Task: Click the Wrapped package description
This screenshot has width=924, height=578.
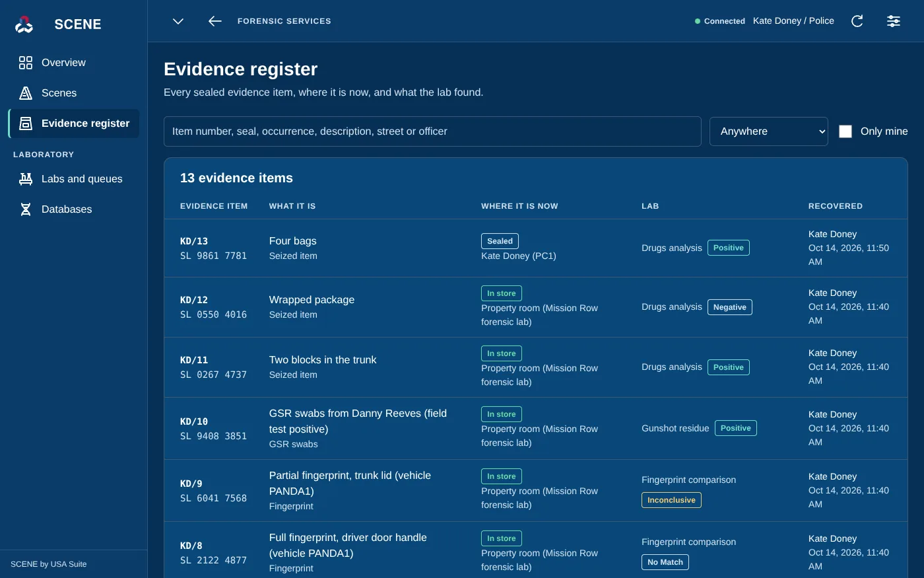Action: click(x=312, y=300)
